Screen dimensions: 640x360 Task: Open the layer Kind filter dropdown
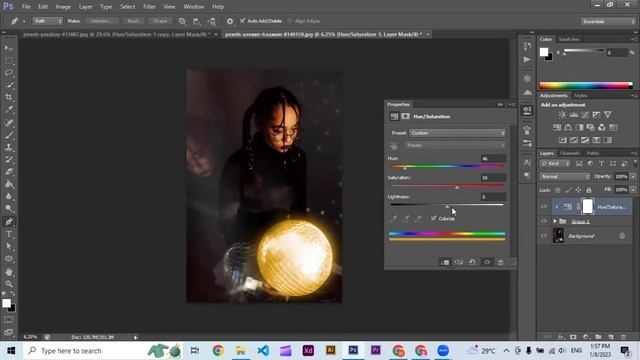pos(555,164)
